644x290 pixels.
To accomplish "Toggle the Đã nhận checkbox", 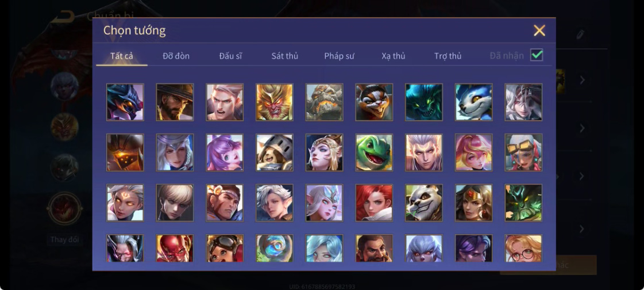I will click(537, 55).
